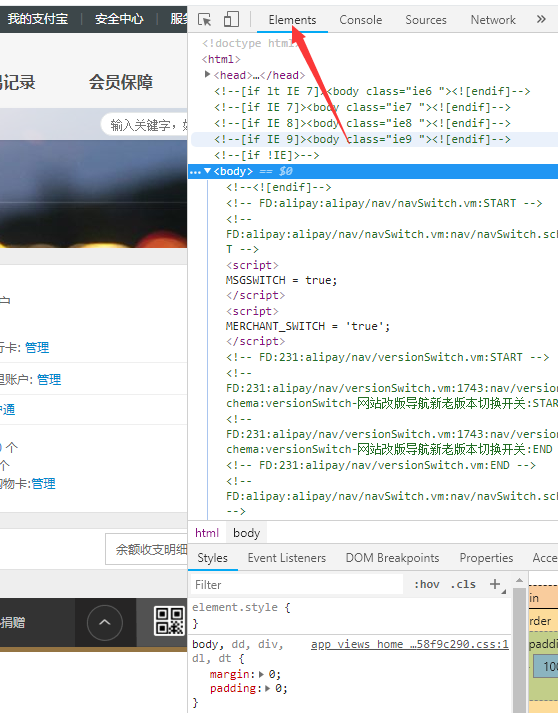Screen dimensions: 558x713
Task: Open the Event Listeners sub-tab
Action: [287, 558]
